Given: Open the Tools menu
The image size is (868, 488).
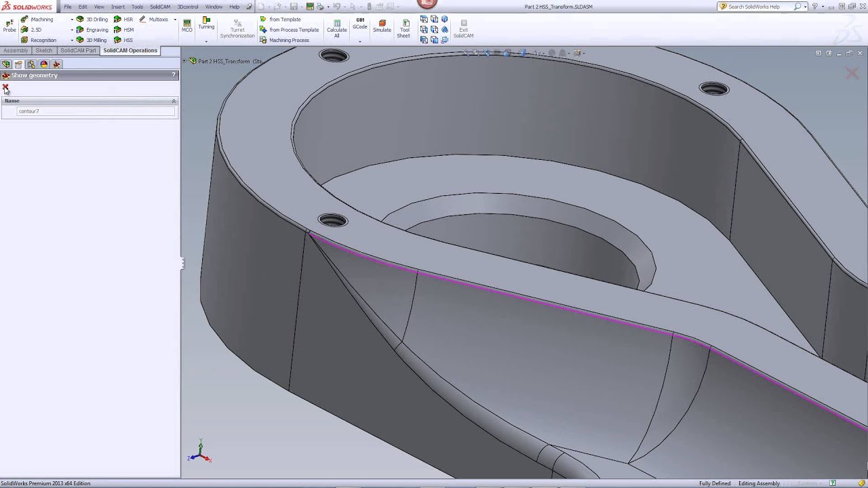Looking at the screenshot, I should coord(137,7).
